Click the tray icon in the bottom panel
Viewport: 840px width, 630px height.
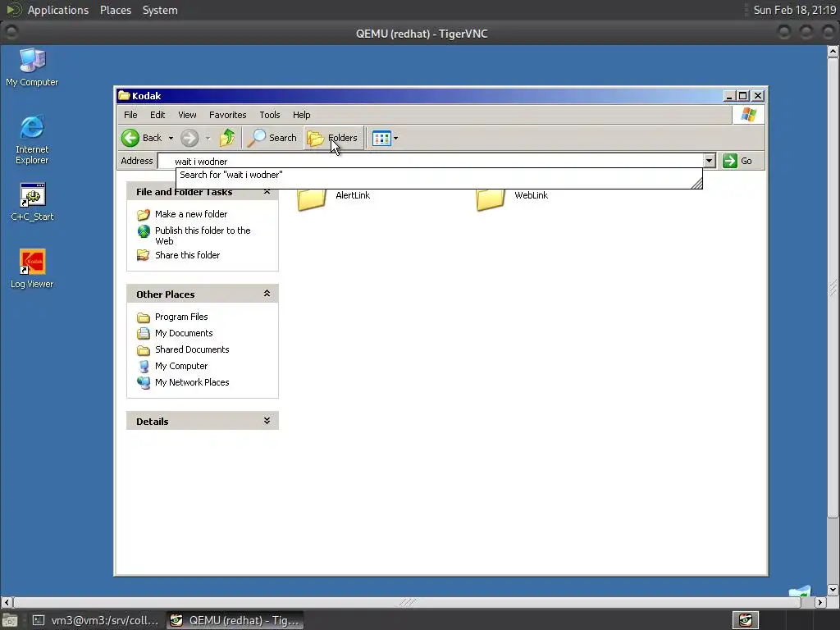pos(746,620)
